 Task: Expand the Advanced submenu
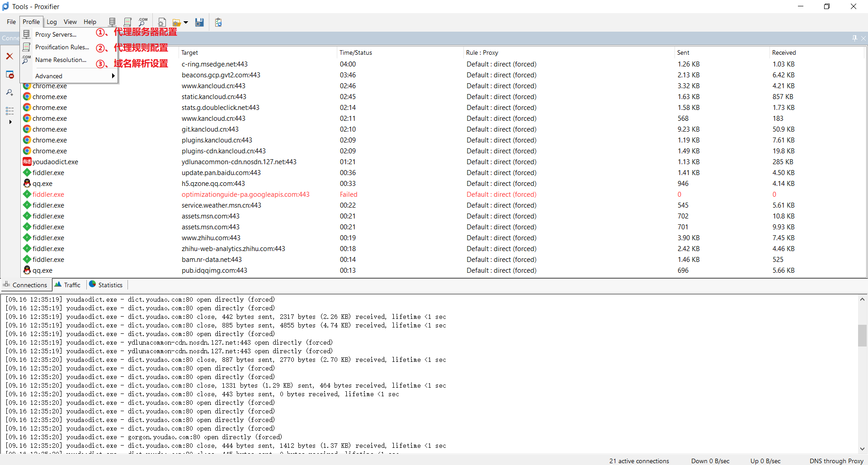click(x=69, y=76)
